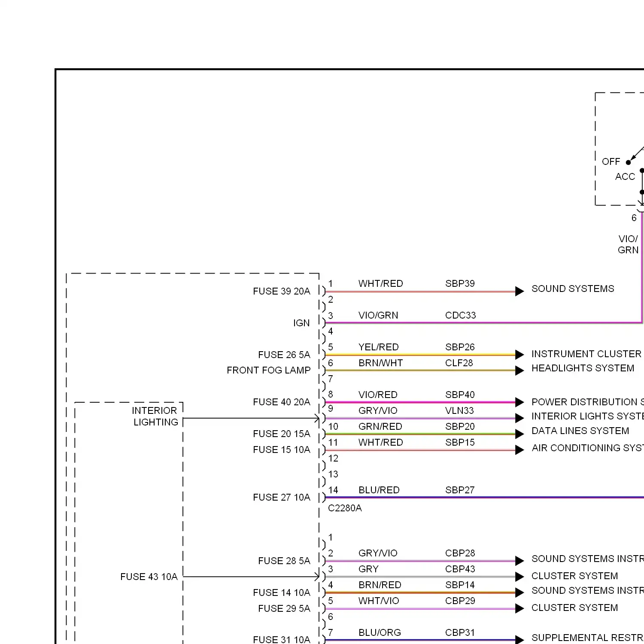The image size is (644, 644).
Task: Click the ACC position on ignition switch
Action: 625,176
